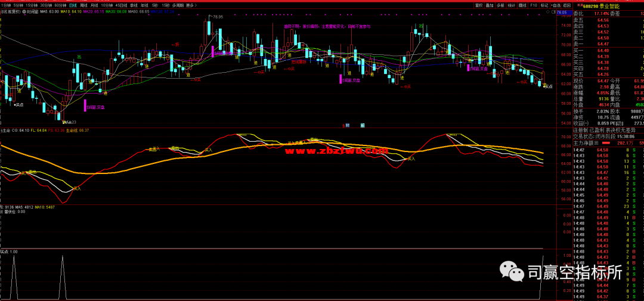Click the 现价 value 64.47

pos(603,81)
